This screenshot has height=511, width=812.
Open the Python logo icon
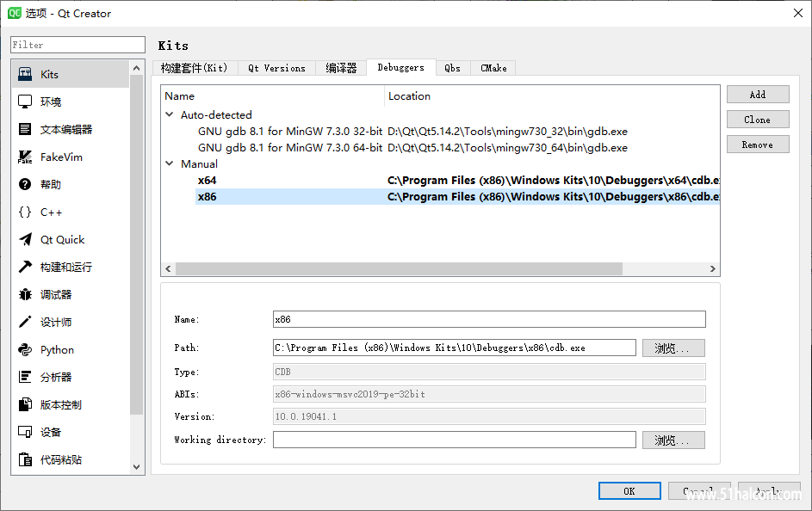pos(25,349)
